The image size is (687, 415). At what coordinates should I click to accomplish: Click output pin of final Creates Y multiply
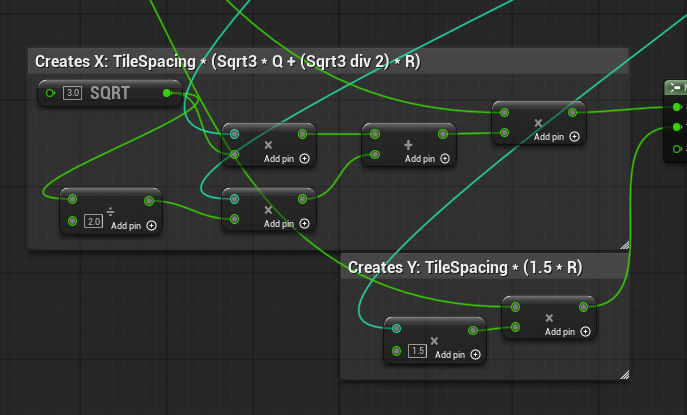(x=583, y=307)
